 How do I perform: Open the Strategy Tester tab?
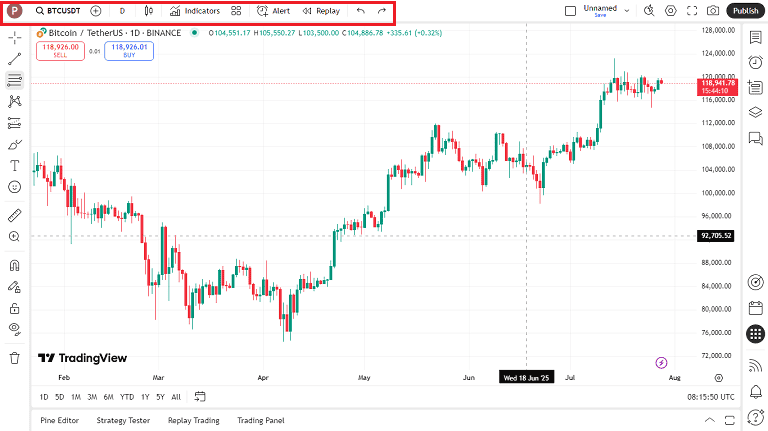(123, 420)
